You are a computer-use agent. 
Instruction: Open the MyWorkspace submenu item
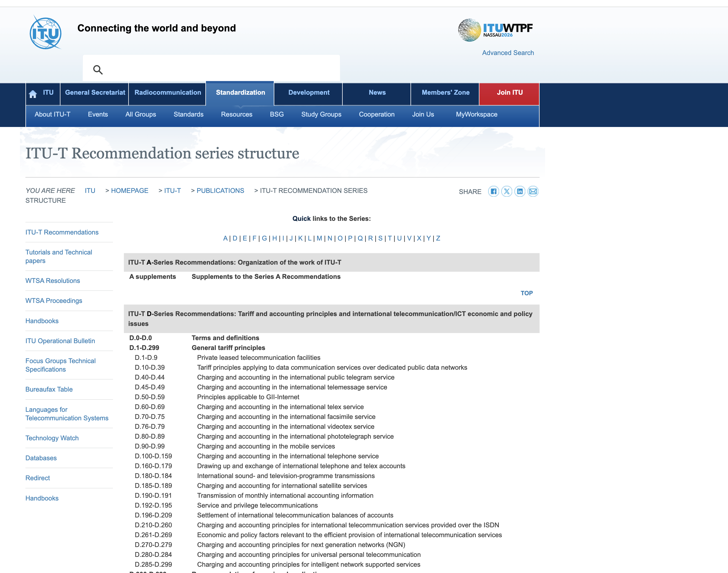(x=476, y=114)
